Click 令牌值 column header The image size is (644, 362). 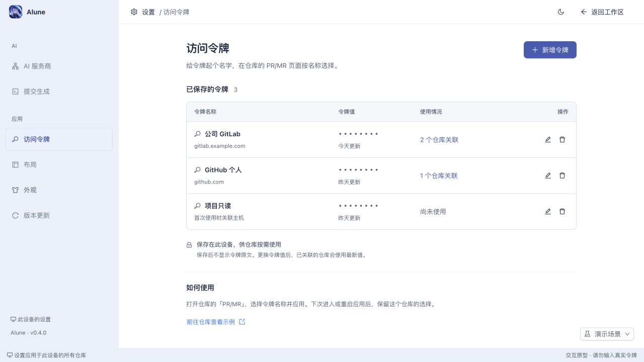[347, 112]
